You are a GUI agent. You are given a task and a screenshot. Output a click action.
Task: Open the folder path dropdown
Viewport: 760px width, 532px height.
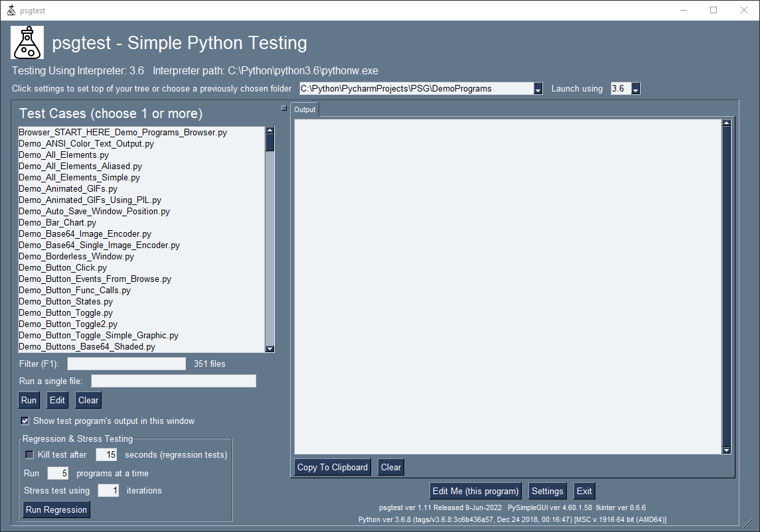538,89
